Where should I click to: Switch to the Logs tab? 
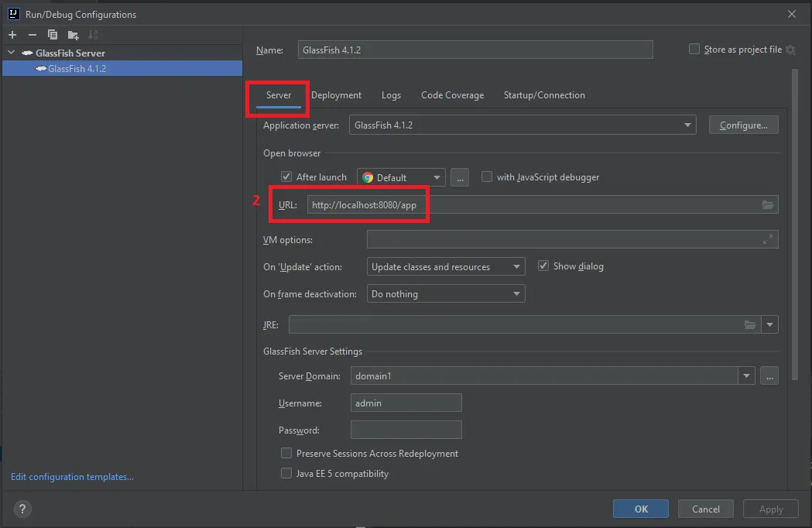pos(391,95)
